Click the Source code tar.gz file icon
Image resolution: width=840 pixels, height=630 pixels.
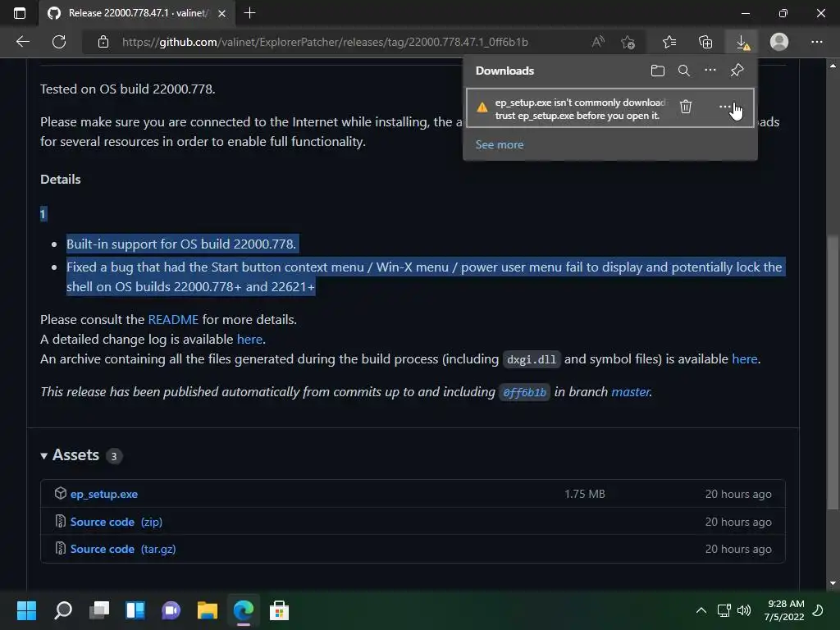pos(61,548)
